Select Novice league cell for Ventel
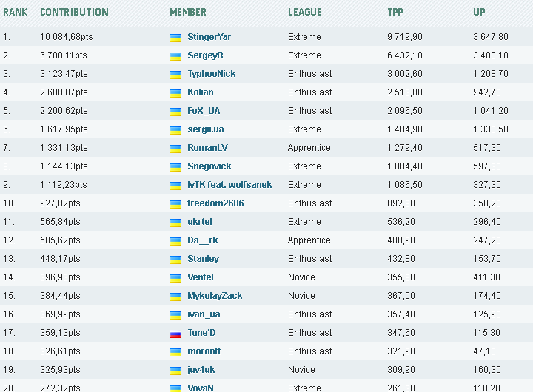This screenshot has height=392, width=533. click(x=301, y=277)
